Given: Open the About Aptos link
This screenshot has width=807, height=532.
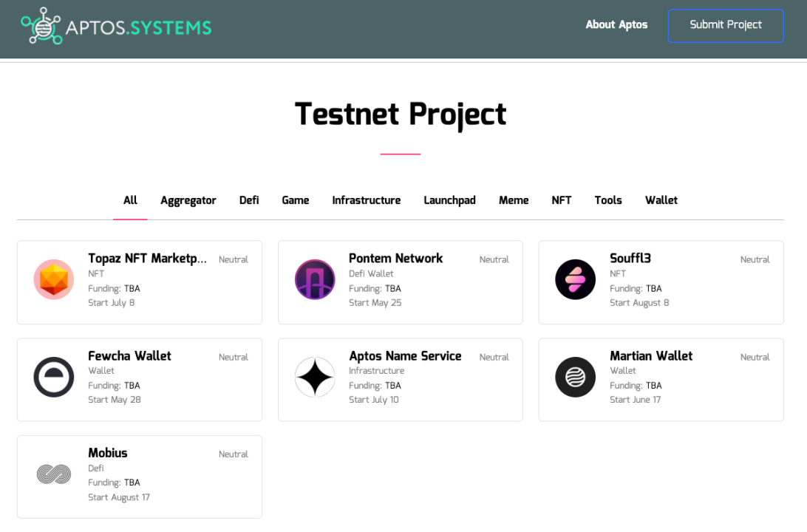Looking at the screenshot, I should click(616, 24).
